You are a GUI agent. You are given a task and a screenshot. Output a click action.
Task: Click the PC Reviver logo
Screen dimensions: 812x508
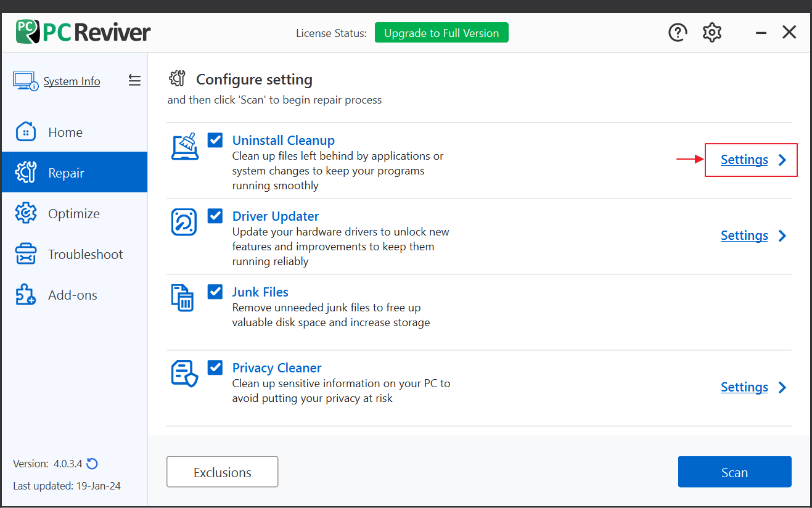[83, 31]
